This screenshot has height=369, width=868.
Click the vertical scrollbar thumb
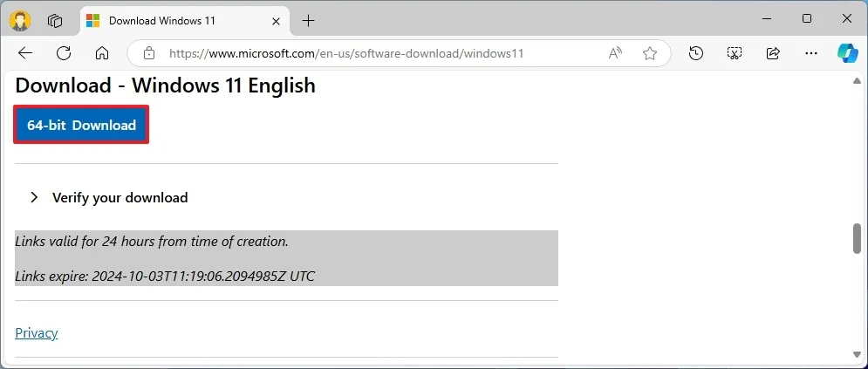[x=857, y=239]
